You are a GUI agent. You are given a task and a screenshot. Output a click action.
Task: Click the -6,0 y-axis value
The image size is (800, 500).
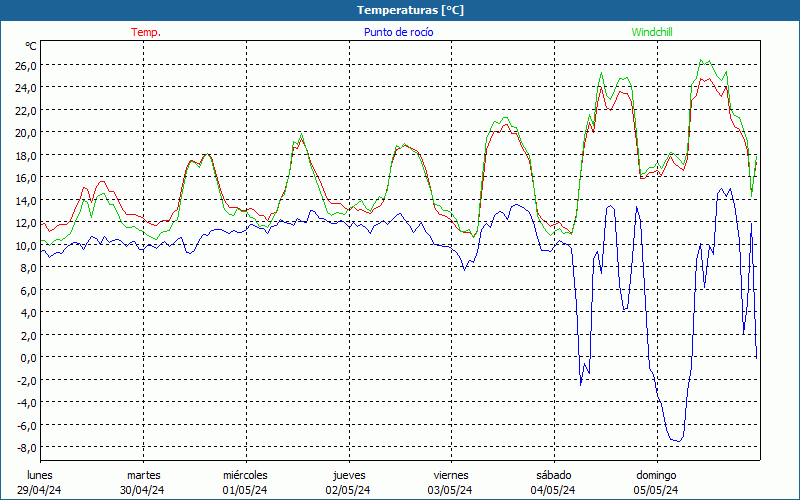tap(27, 424)
